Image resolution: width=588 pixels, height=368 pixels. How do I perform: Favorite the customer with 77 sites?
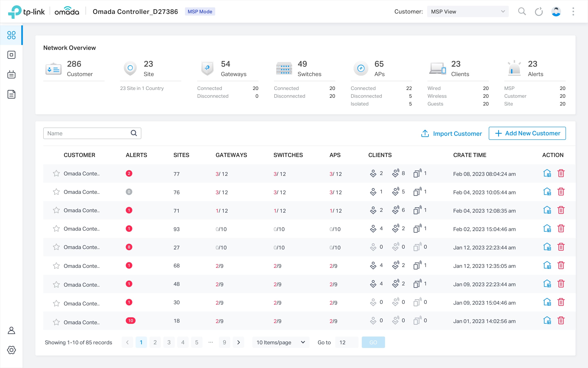click(56, 173)
